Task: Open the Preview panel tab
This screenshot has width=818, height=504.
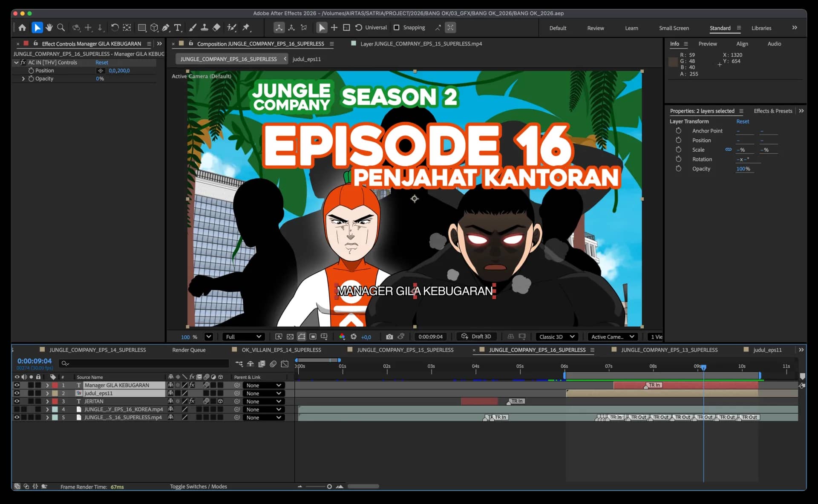Action: (707, 44)
